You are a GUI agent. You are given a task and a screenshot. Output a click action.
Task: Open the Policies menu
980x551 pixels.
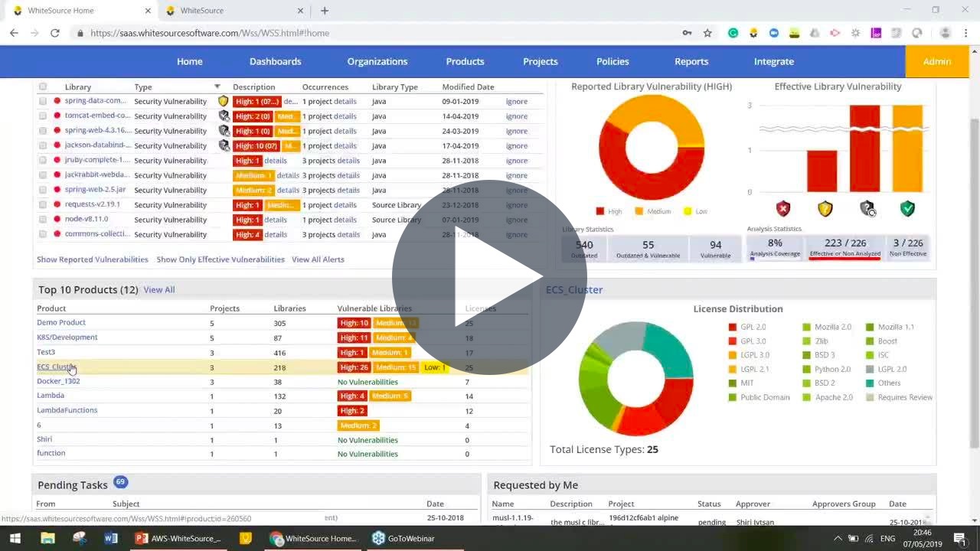(612, 61)
